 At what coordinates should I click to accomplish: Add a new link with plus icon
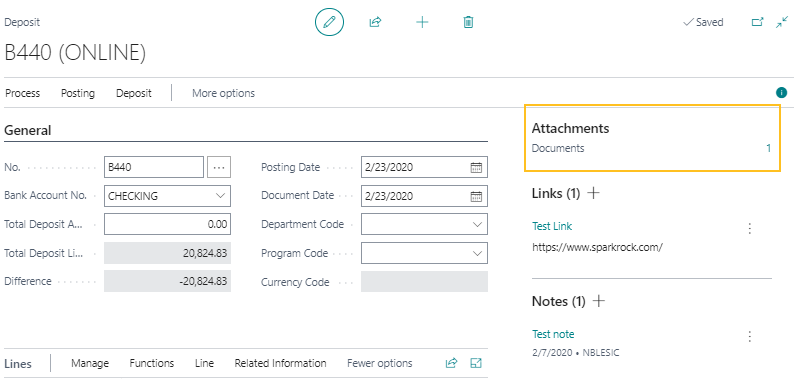(593, 193)
